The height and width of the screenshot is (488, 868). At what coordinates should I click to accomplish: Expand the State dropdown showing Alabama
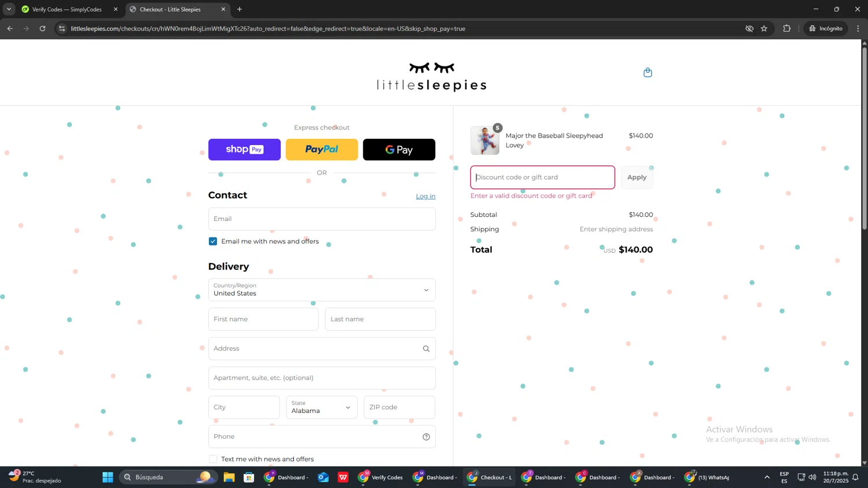[322, 407]
